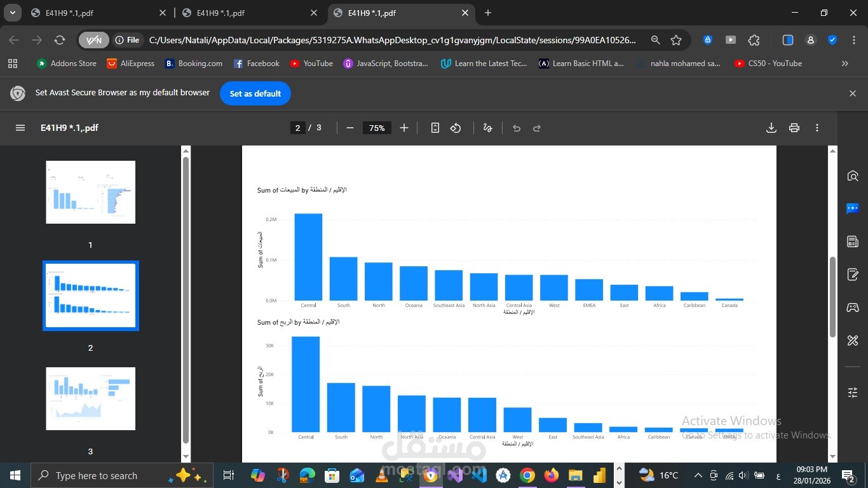Print the current document

pos(794,128)
